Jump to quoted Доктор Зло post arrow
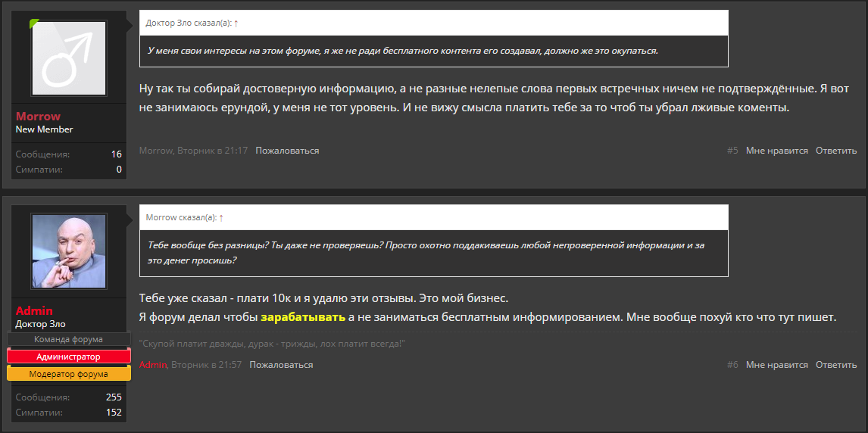 click(x=236, y=23)
